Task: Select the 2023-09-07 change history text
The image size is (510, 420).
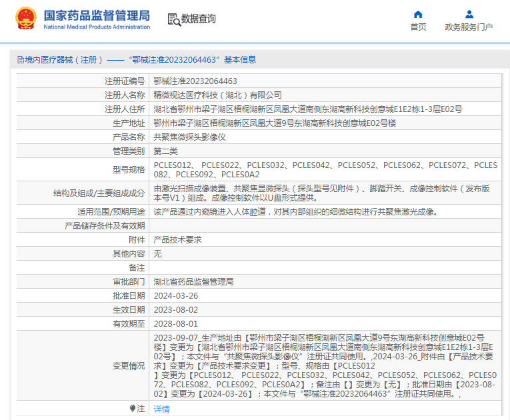Action: coord(325,366)
